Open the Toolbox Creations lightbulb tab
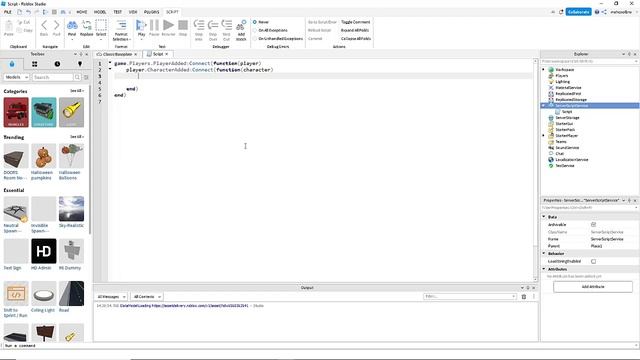Screen dimensions: 640x360 [80, 64]
